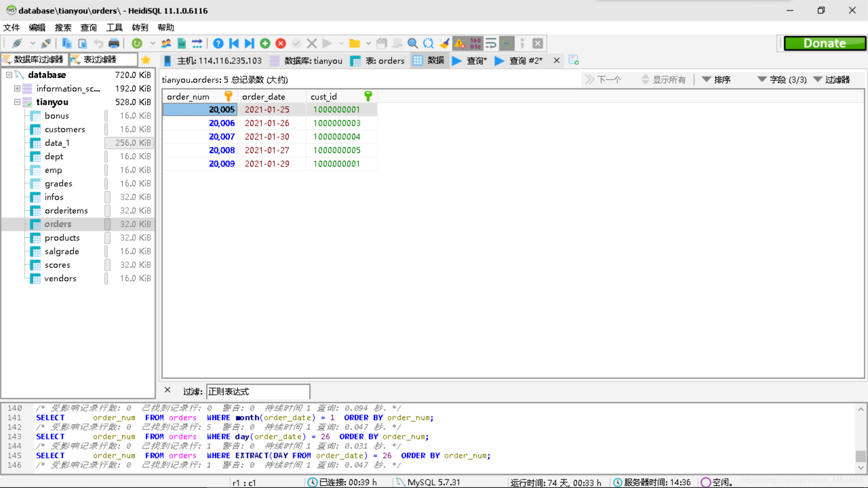Click the red delete row icon

click(x=281, y=43)
